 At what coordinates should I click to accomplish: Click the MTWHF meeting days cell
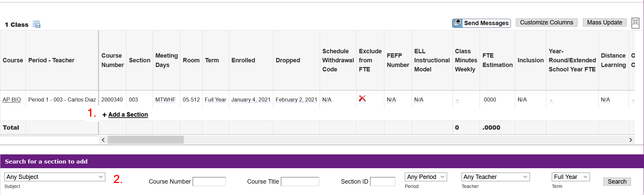pyautogui.click(x=165, y=100)
